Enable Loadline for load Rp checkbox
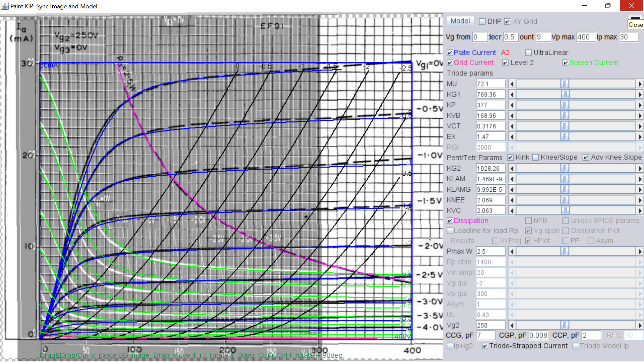Viewport: 644px width, 362px height. click(x=450, y=231)
